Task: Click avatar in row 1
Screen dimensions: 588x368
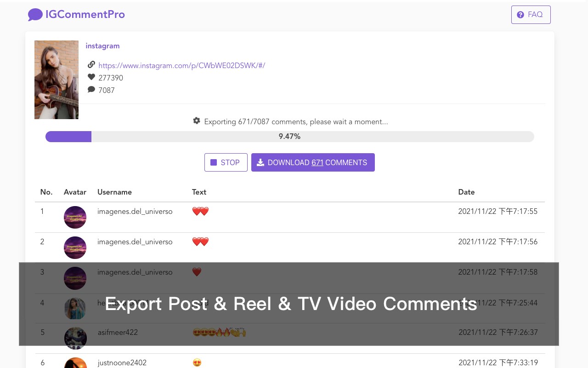Action: (x=75, y=217)
